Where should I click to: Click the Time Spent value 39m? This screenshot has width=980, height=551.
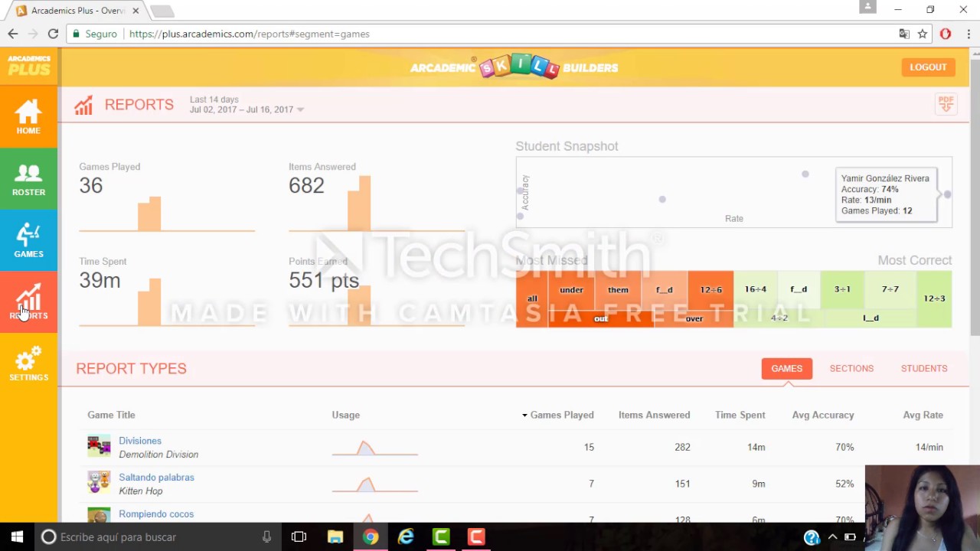tap(100, 280)
